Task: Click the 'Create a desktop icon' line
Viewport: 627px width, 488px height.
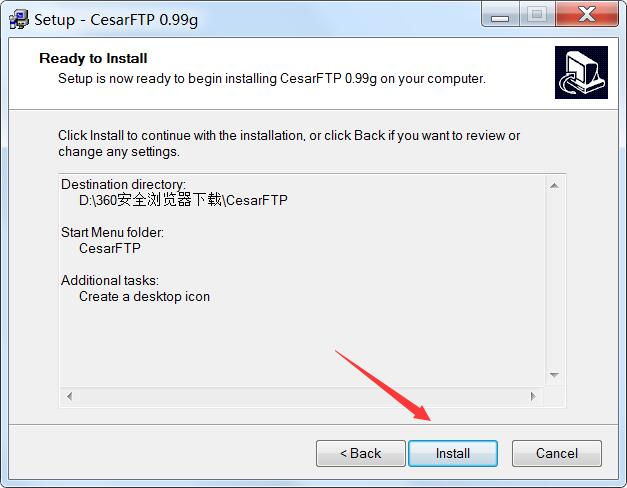Action: coord(144,296)
